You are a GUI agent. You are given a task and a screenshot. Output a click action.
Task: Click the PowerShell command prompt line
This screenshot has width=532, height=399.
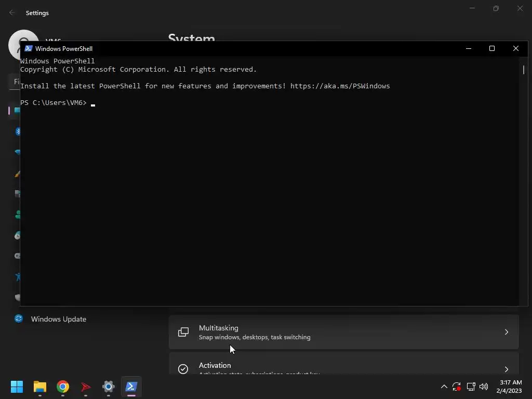[x=58, y=102]
